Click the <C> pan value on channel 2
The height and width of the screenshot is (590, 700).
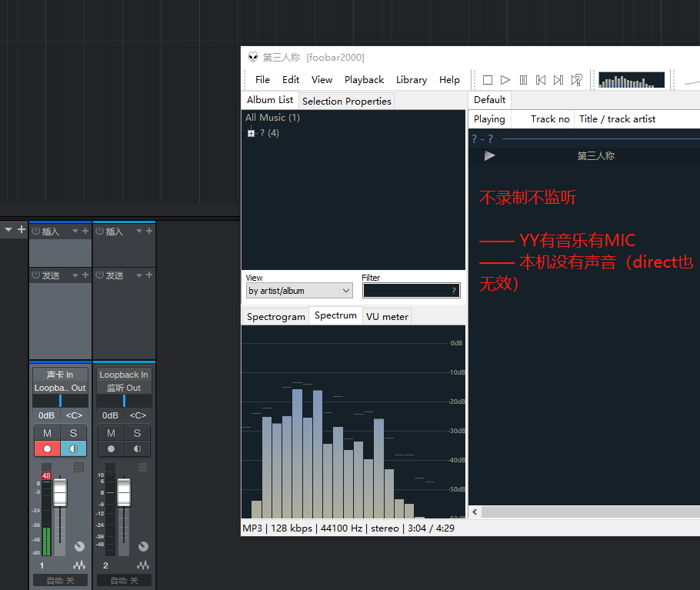coord(137,415)
